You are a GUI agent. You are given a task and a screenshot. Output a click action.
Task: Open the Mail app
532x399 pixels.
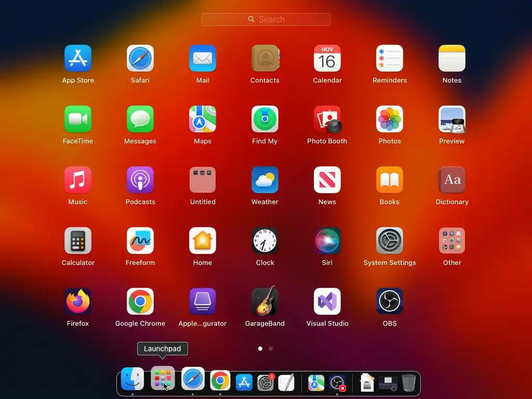point(203,58)
